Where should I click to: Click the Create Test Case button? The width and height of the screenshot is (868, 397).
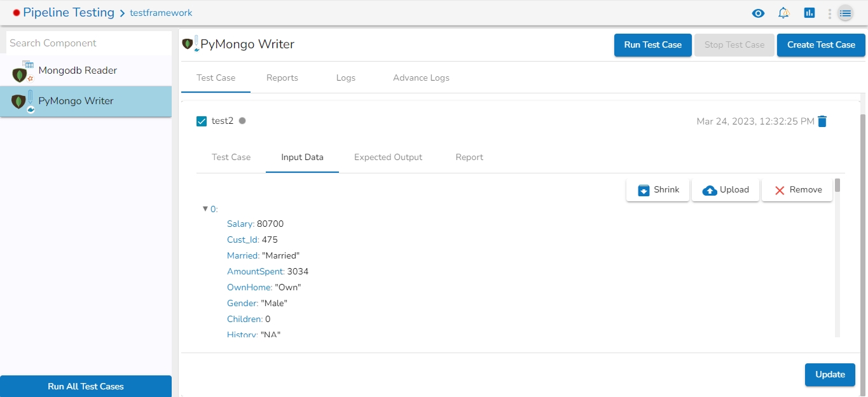[821, 45]
